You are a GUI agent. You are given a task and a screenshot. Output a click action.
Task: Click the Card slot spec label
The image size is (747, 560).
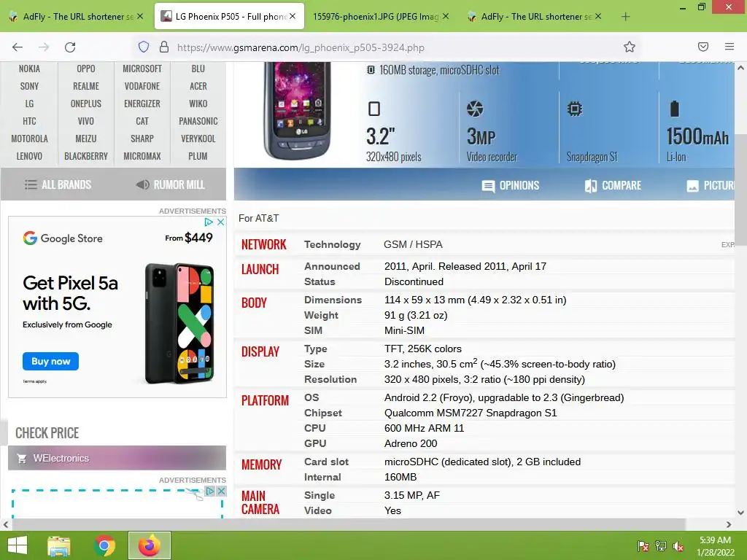point(326,462)
